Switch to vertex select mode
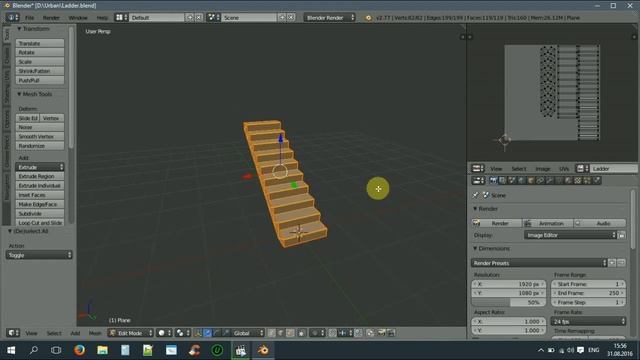 [x=272, y=333]
